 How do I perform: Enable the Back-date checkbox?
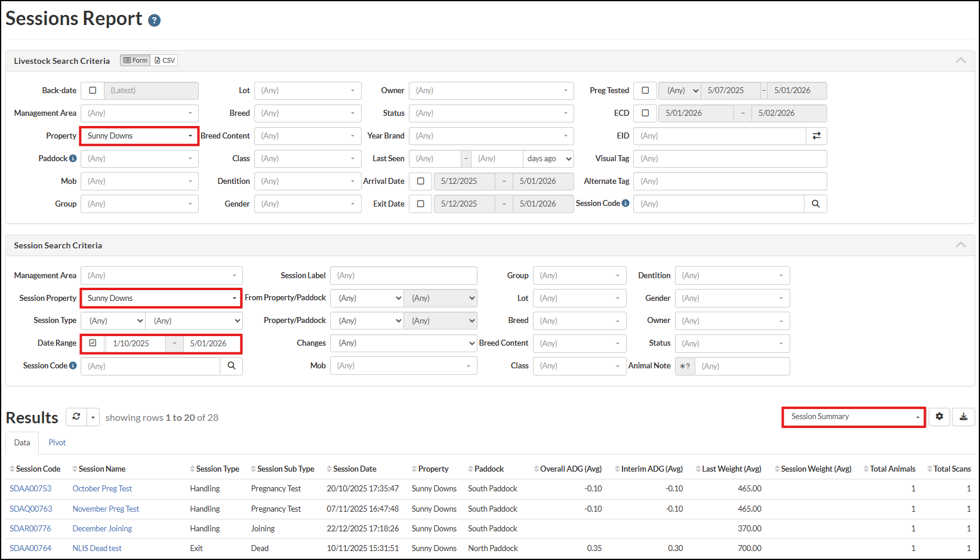93,91
